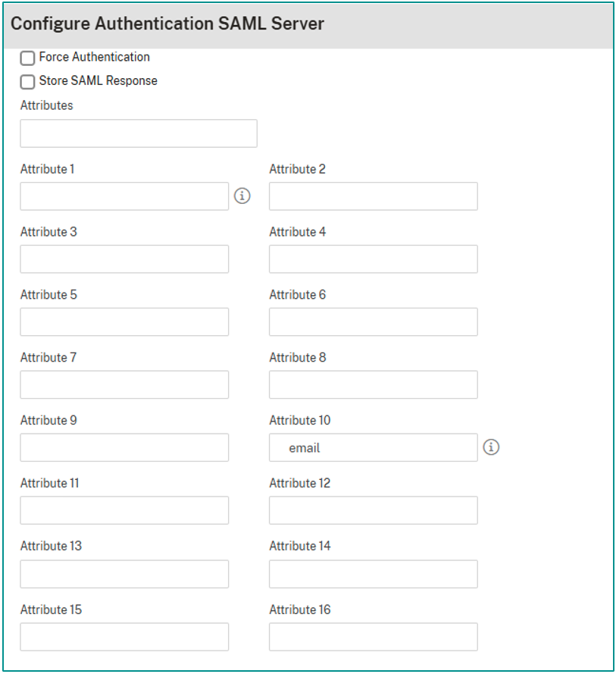Click the Attribute 8 input field
616x674 pixels.
coord(372,384)
